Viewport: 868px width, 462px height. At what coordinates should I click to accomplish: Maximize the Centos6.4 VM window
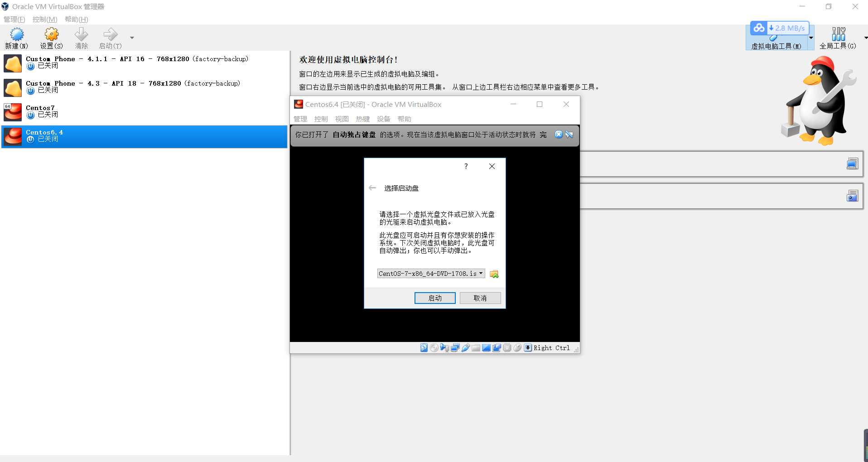click(540, 104)
